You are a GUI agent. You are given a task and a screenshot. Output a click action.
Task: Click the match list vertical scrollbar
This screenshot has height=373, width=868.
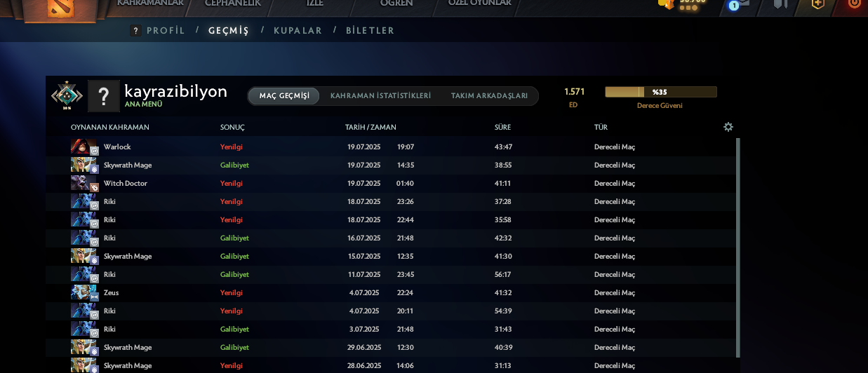[737, 245]
